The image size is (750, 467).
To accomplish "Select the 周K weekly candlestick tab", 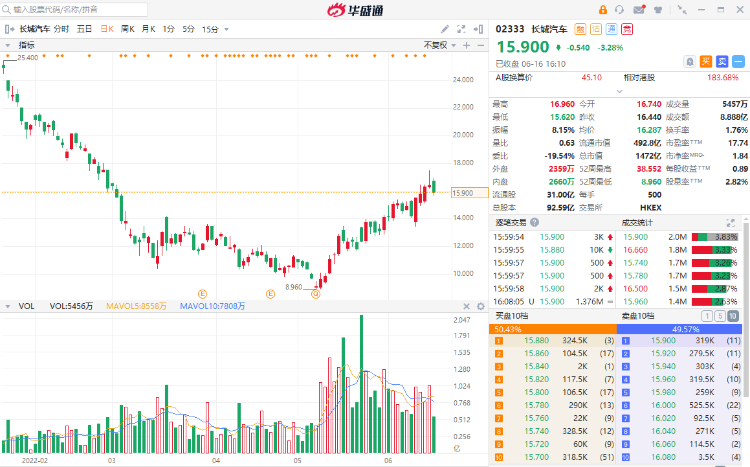I will click(128, 29).
